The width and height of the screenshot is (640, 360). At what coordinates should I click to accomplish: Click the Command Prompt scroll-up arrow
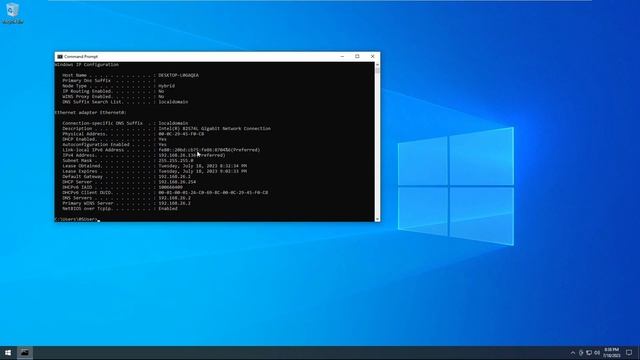(377, 64)
